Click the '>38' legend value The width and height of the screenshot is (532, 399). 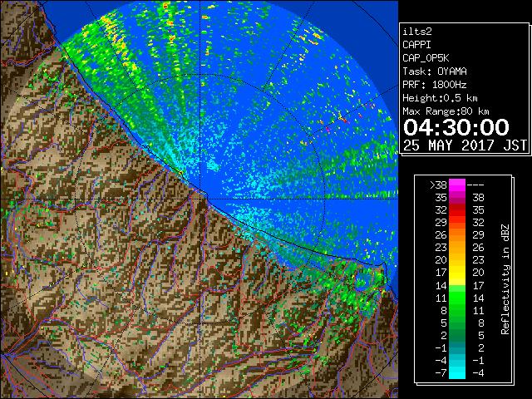(438, 185)
